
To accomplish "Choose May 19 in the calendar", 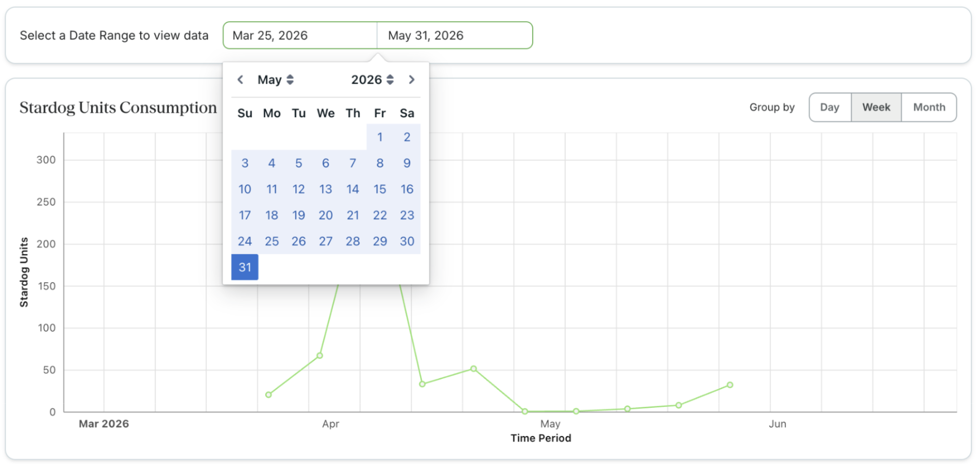I will tap(299, 215).
